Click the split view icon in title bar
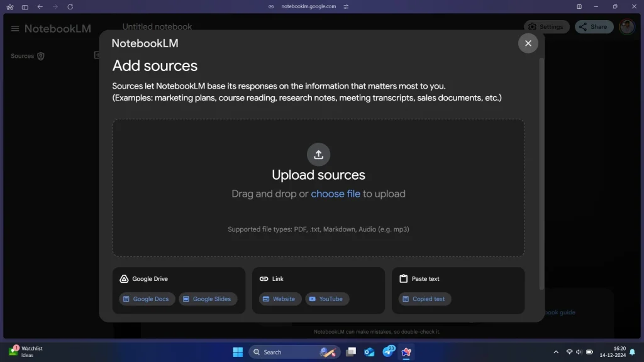The width and height of the screenshot is (644, 362). [x=579, y=6]
